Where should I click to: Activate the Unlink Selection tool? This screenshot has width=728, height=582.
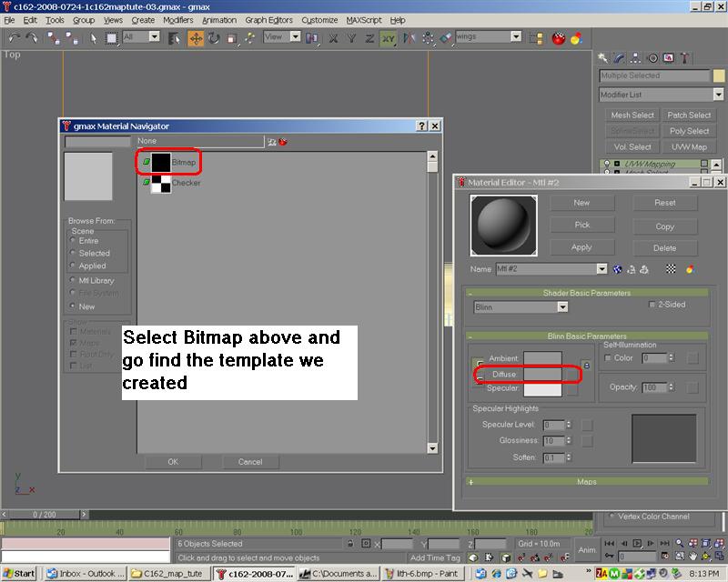[72, 38]
